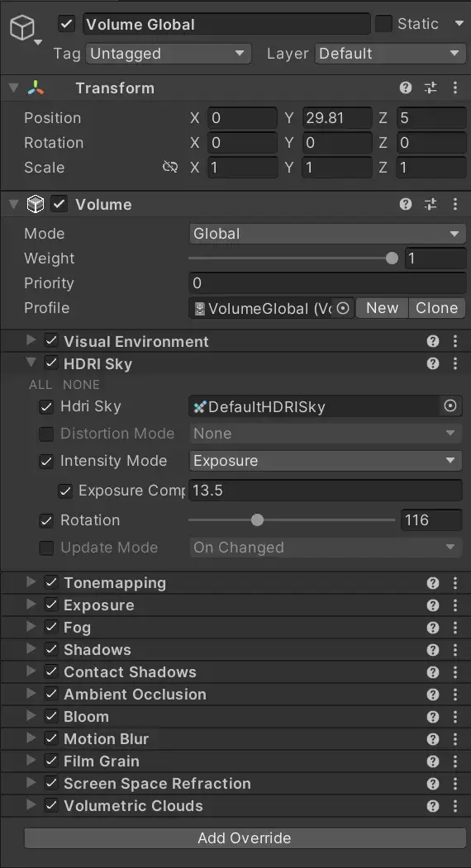Disable the Motion Blur override

[x=51, y=738]
